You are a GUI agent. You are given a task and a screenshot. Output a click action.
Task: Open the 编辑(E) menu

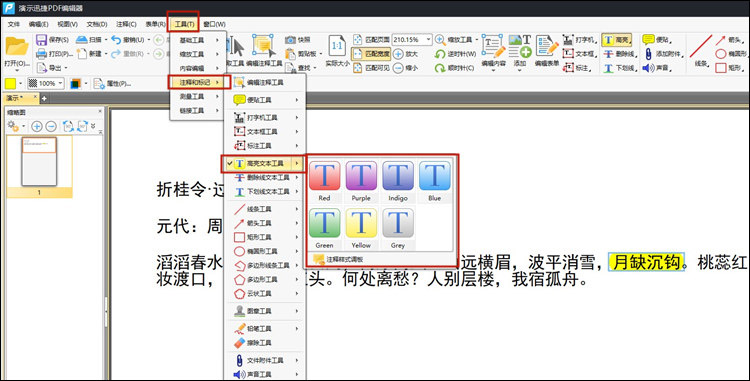coord(38,24)
